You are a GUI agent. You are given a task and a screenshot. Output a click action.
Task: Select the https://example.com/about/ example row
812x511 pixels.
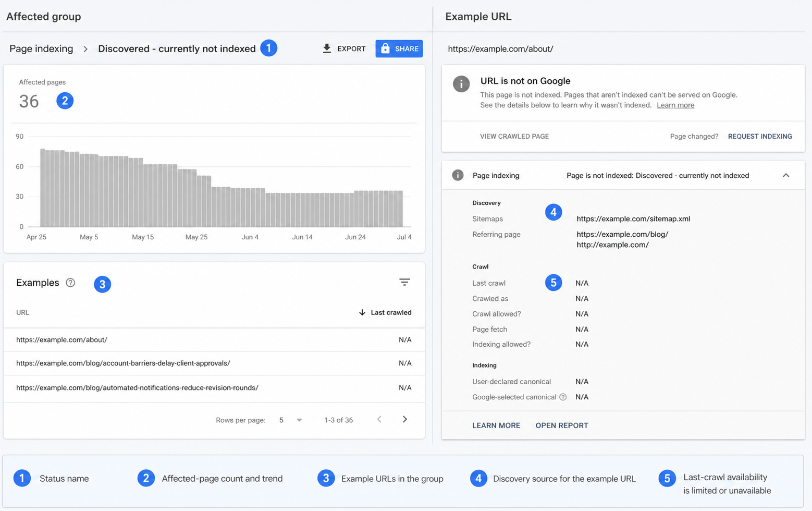[x=214, y=339]
